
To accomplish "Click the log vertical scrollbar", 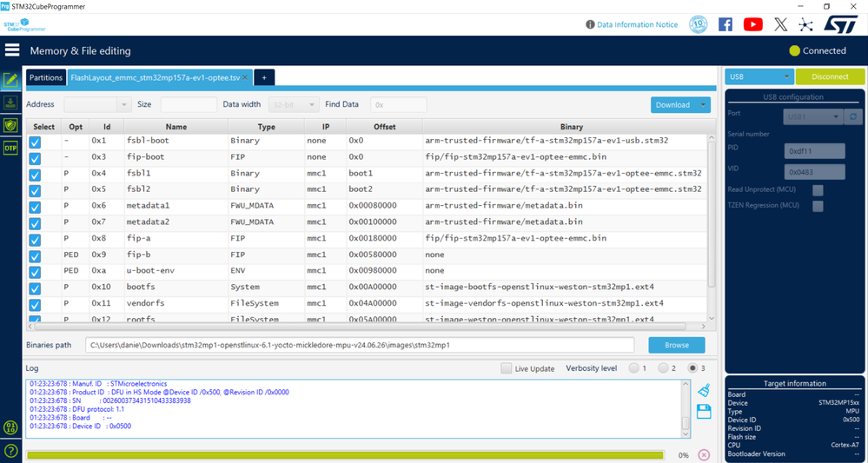I will (x=686, y=423).
